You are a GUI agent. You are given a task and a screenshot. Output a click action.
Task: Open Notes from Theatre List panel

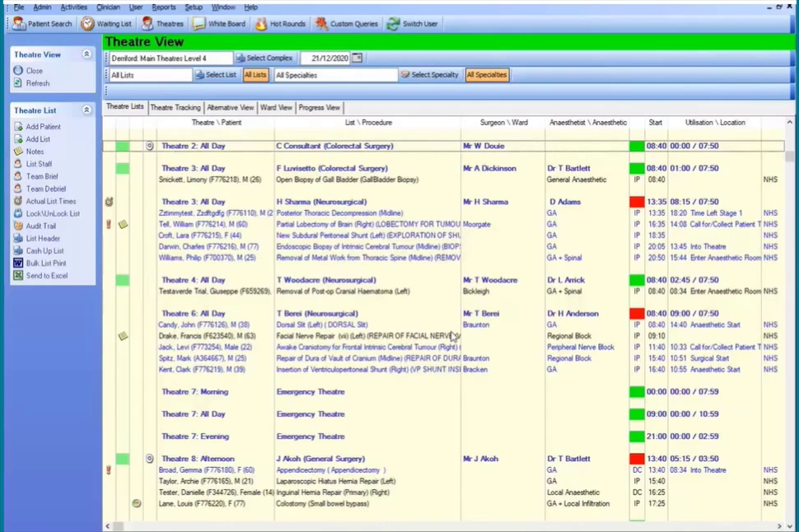coord(29,152)
